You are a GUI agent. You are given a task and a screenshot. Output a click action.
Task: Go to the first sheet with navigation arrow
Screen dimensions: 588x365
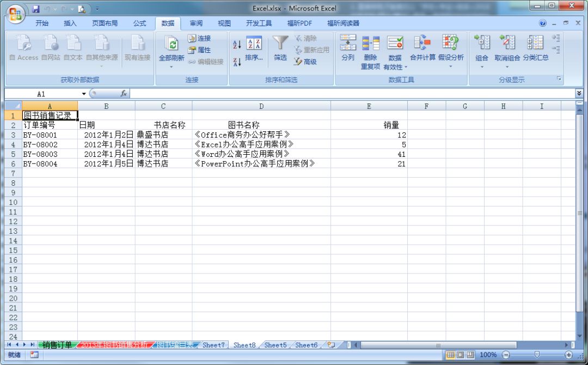tap(9, 344)
